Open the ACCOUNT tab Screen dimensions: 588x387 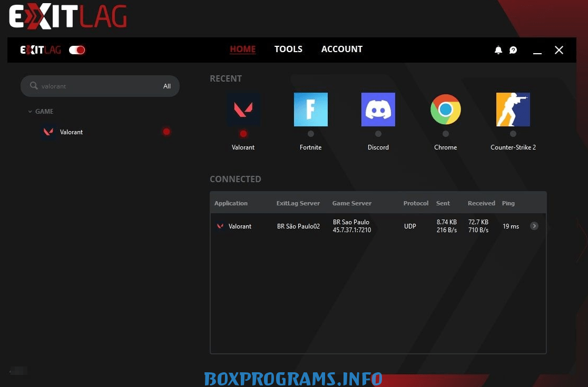pyautogui.click(x=341, y=49)
